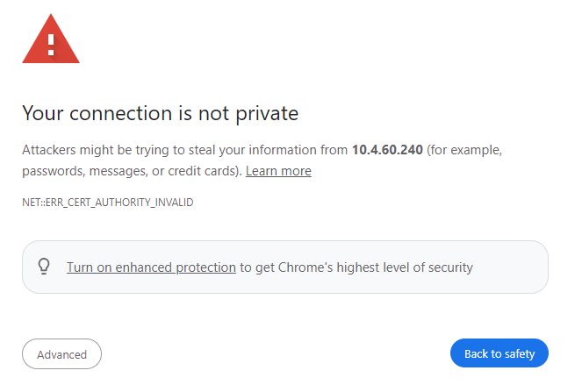The height and width of the screenshot is (392, 582).
Task: Expand details with the Advanced button
Action: (x=61, y=354)
